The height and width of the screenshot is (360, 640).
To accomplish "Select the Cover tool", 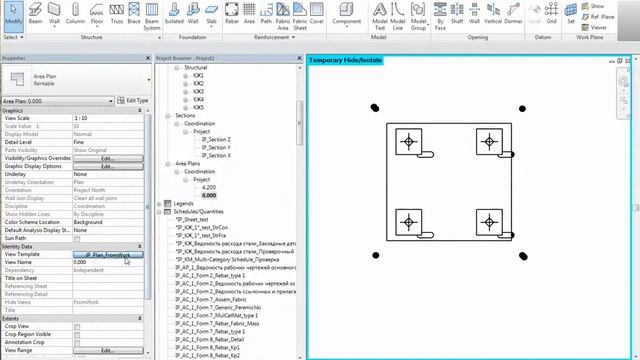I will pyautogui.click(x=316, y=14).
